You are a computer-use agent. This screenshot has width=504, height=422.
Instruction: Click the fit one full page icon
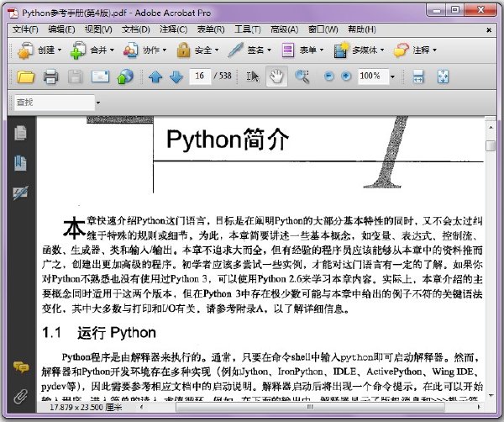click(x=443, y=76)
